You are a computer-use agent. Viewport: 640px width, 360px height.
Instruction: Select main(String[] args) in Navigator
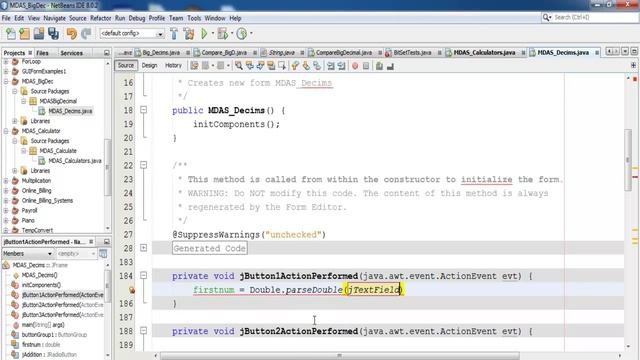point(42,325)
